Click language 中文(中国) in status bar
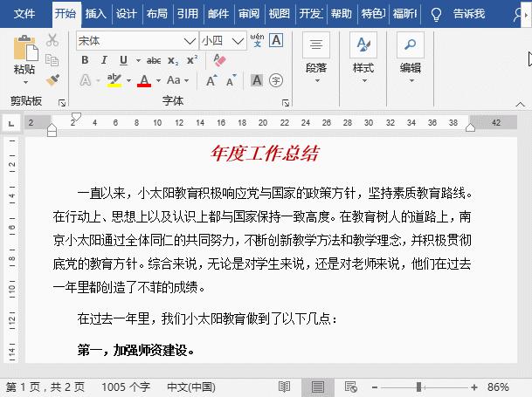This screenshot has width=532, height=397. pos(191,387)
